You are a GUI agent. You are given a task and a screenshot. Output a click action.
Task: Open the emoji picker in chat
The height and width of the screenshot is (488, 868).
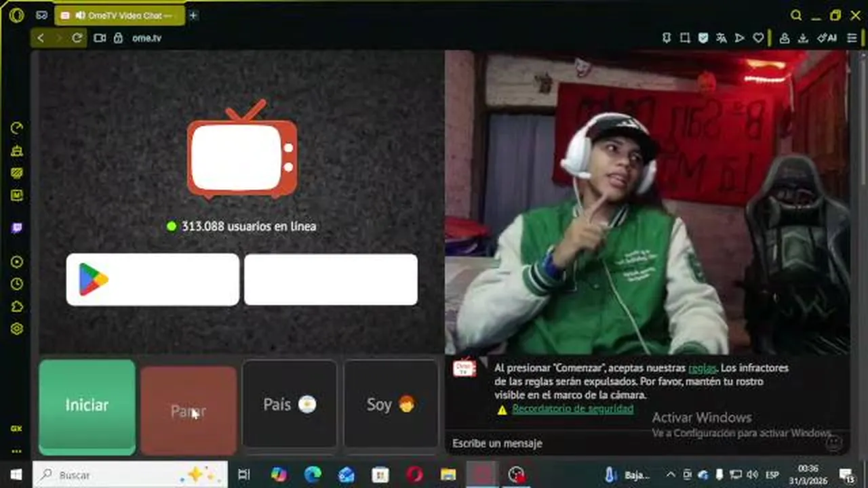(834, 443)
